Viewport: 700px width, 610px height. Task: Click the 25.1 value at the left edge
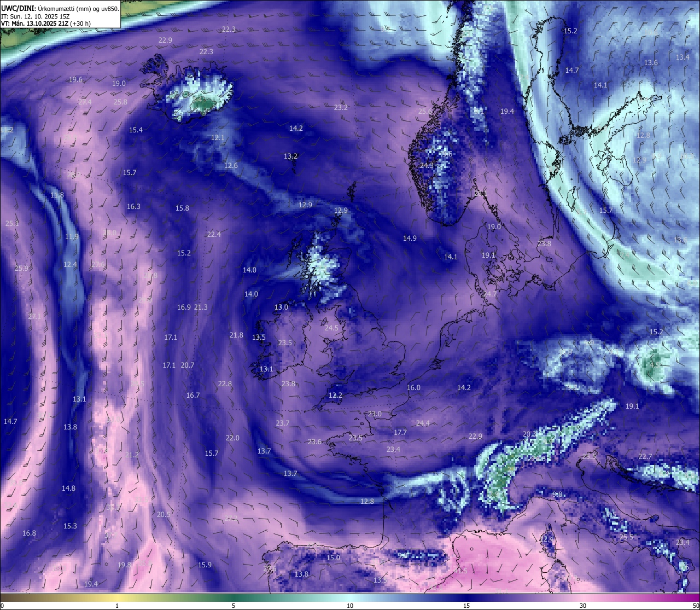pyautogui.click(x=12, y=224)
